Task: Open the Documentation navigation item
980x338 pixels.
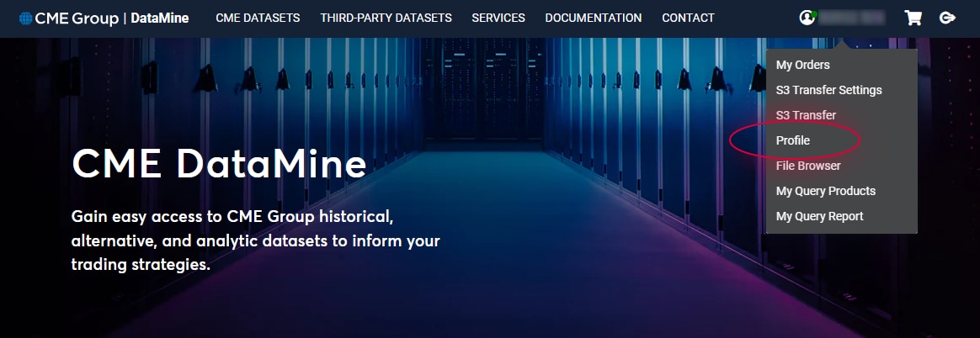Action: (x=593, y=18)
